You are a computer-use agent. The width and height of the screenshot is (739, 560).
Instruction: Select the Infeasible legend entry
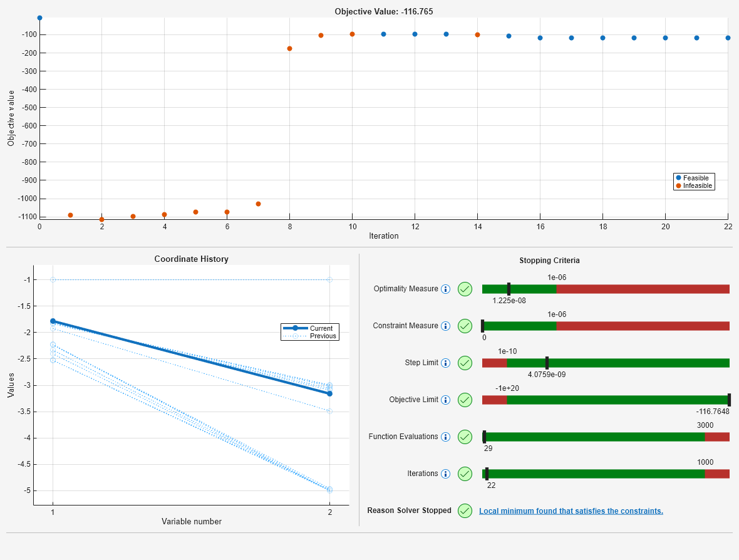[694, 185]
